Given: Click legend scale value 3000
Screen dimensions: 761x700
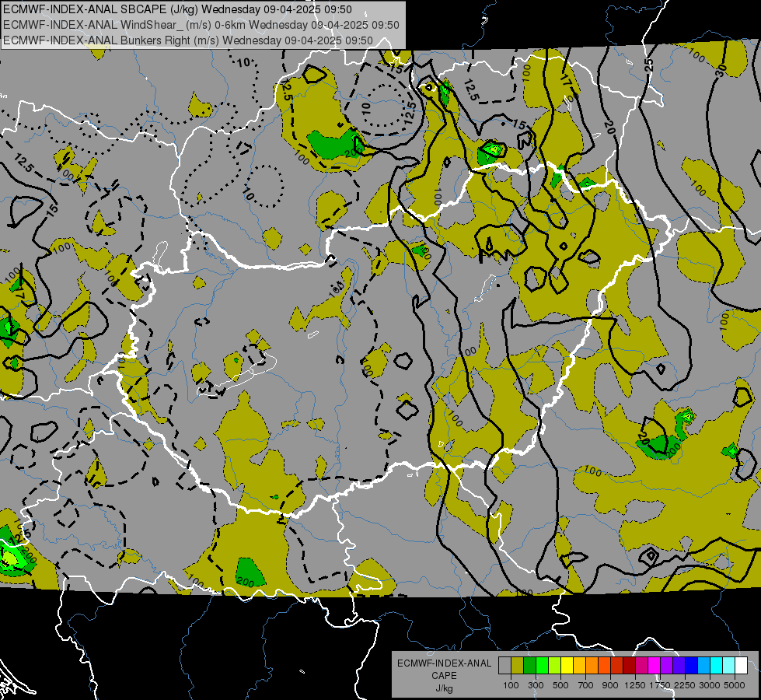Looking at the screenshot, I should pos(710,685).
